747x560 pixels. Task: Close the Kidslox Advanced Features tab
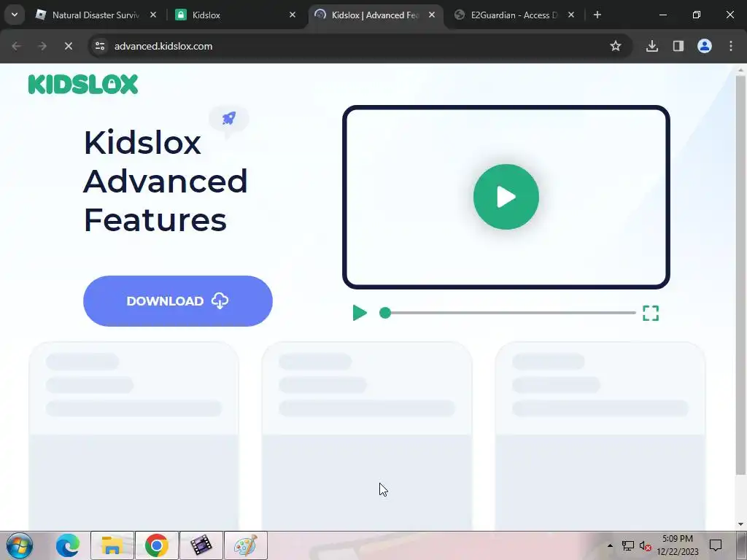click(432, 15)
